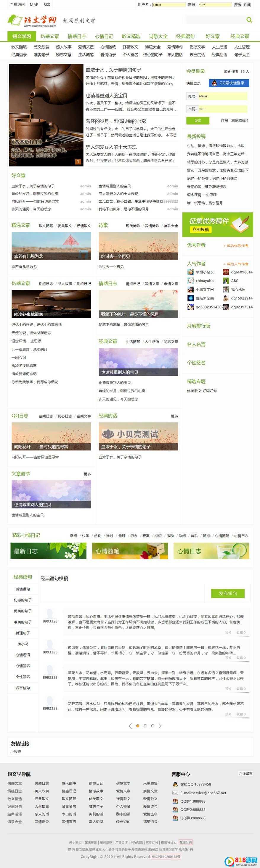Go to next page with right chevron
The width and height of the screenshot is (260, 868).
pos(160,726)
